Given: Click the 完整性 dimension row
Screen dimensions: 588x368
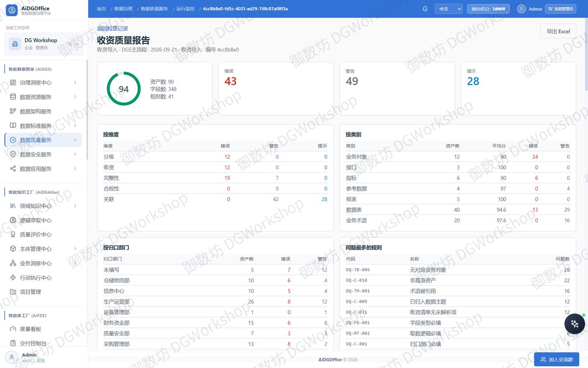Looking at the screenshot, I should [x=215, y=178].
